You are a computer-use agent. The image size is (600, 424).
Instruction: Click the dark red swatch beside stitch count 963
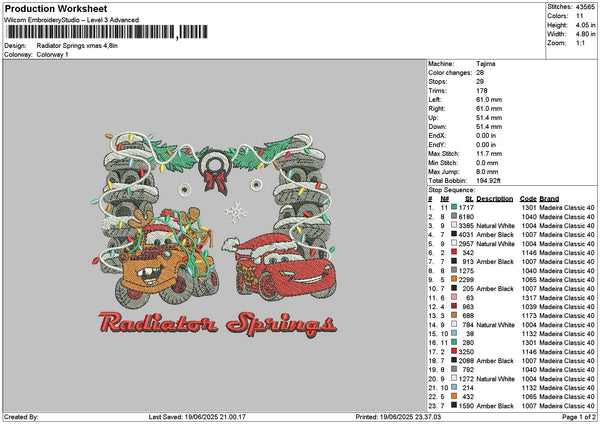[454, 307]
